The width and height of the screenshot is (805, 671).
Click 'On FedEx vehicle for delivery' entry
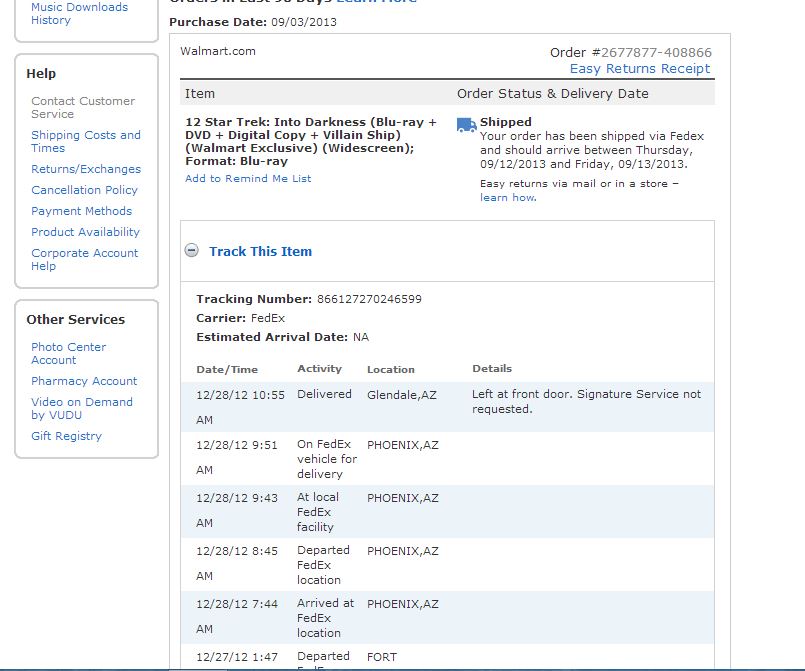[327, 459]
